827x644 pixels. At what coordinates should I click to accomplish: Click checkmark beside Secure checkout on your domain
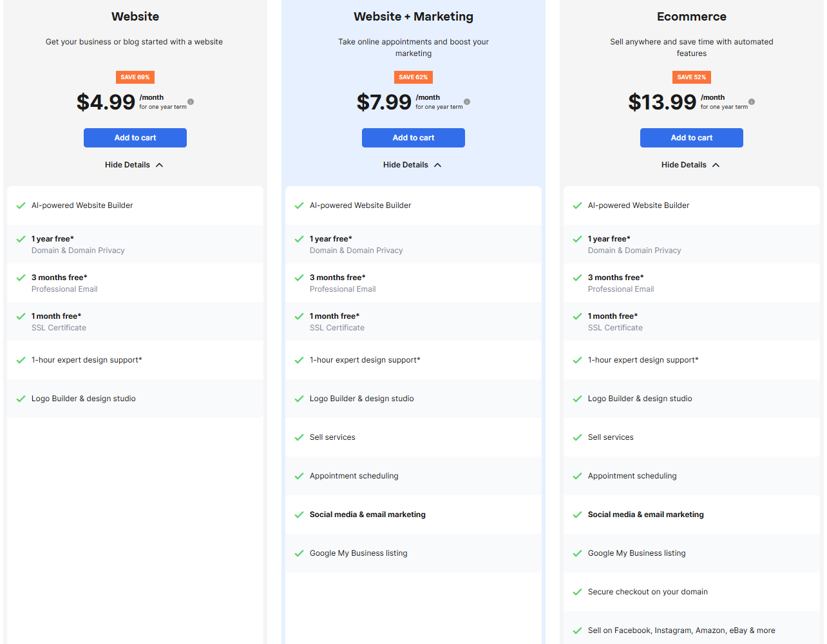(577, 592)
